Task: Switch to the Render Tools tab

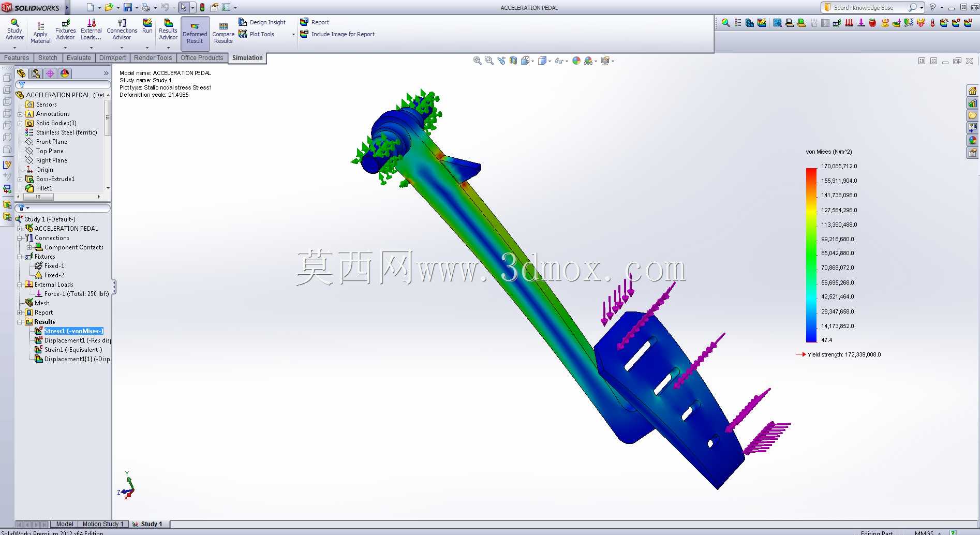Action: [153, 58]
